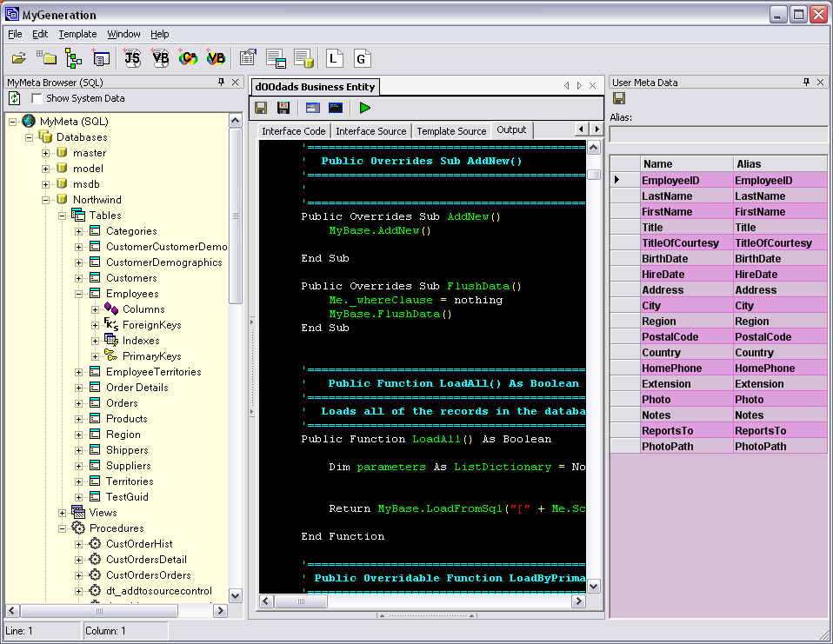Expand the master database node
Screen dimensions: 833x644
click(x=46, y=153)
